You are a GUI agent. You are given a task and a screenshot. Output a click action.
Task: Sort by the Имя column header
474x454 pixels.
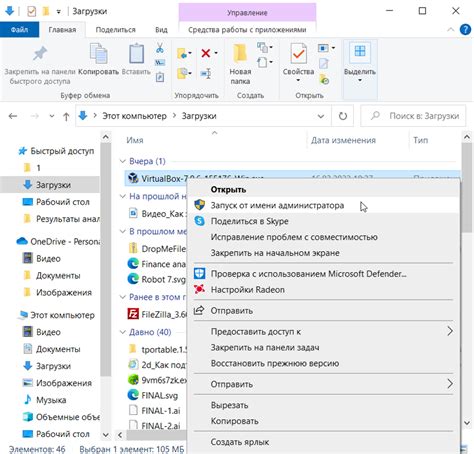(135, 140)
